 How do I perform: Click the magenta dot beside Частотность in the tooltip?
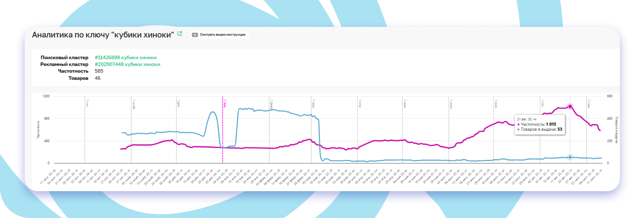[x=518, y=124]
